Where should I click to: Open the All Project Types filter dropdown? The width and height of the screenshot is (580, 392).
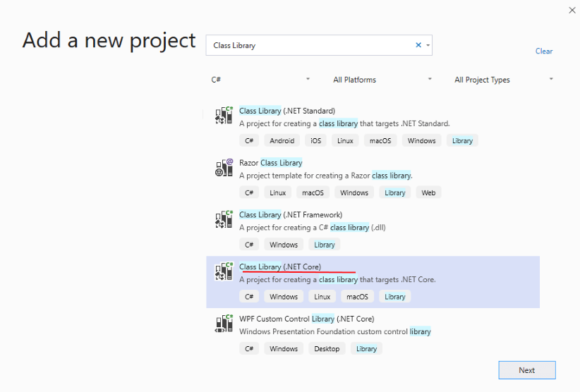click(503, 80)
